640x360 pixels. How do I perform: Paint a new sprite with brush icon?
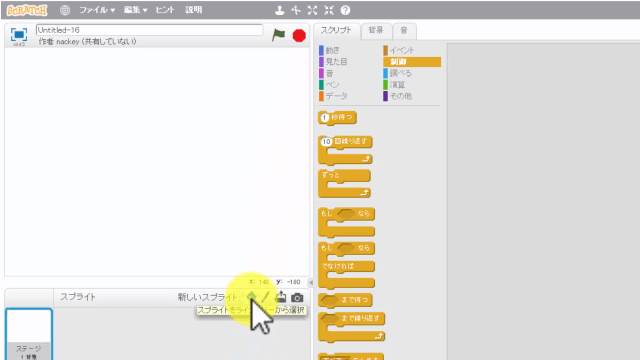tap(266, 297)
